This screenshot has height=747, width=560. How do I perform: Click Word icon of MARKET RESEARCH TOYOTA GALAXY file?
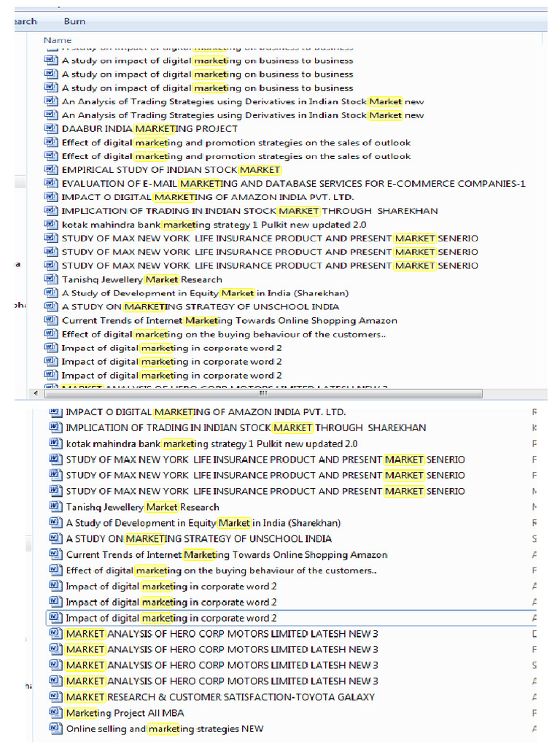[55, 697]
